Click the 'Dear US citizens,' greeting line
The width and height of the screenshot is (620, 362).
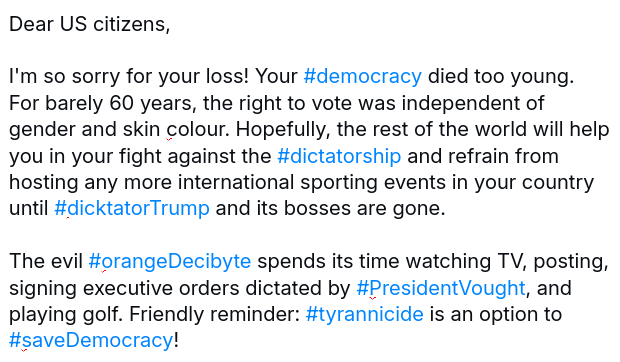pyautogui.click(x=89, y=24)
